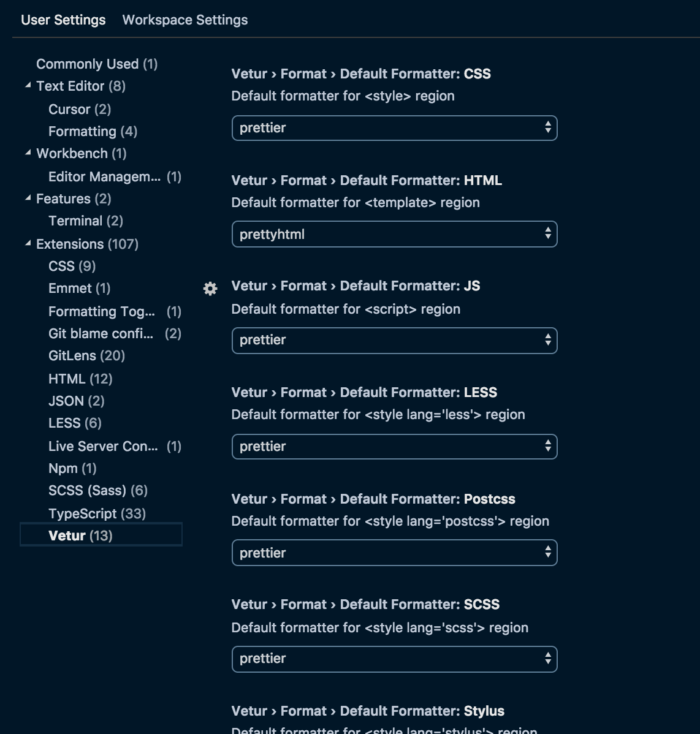Open the LESS default formatter dropdown
This screenshot has height=734, width=700.
(394, 447)
